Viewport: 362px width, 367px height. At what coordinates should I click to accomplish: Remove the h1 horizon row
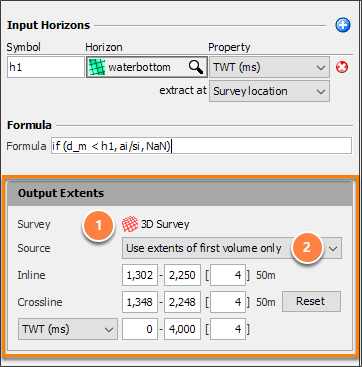[x=342, y=67]
